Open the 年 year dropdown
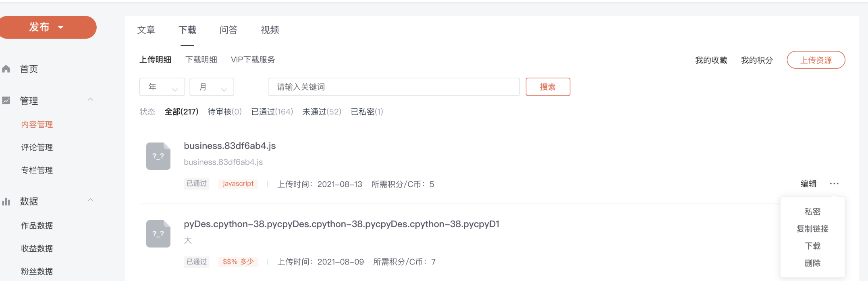The height and width of the screenshot is (281, 868). pyautogui.click(x=162, y=87)
